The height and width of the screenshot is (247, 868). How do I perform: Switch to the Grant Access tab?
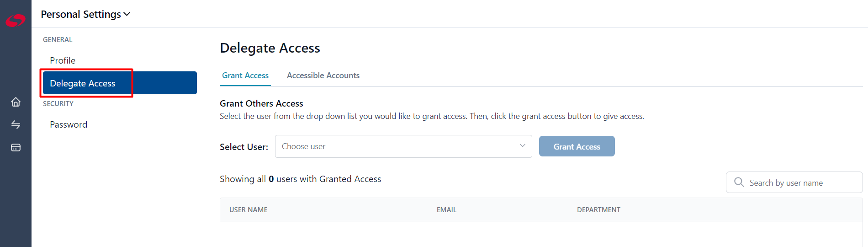245,75
